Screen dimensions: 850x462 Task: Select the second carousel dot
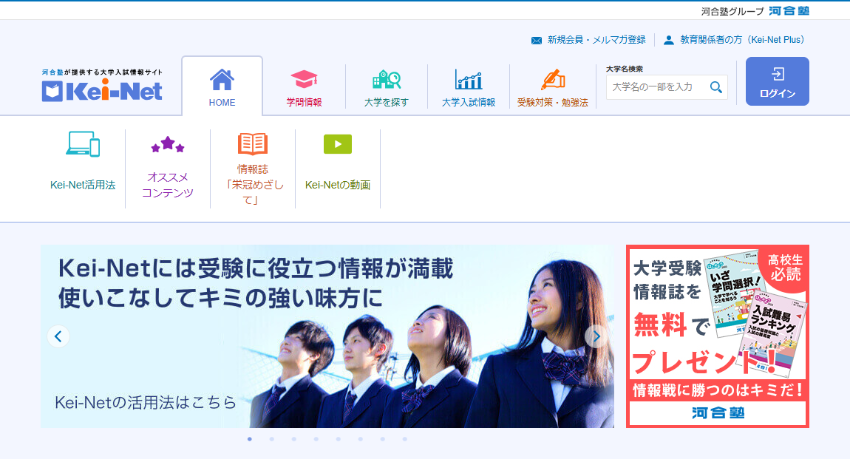272,439
